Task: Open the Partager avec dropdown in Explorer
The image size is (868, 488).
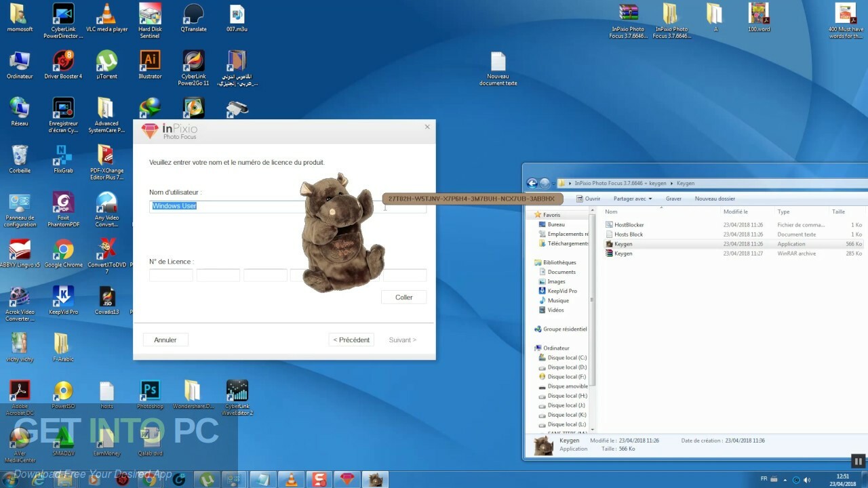Action: 633,199
